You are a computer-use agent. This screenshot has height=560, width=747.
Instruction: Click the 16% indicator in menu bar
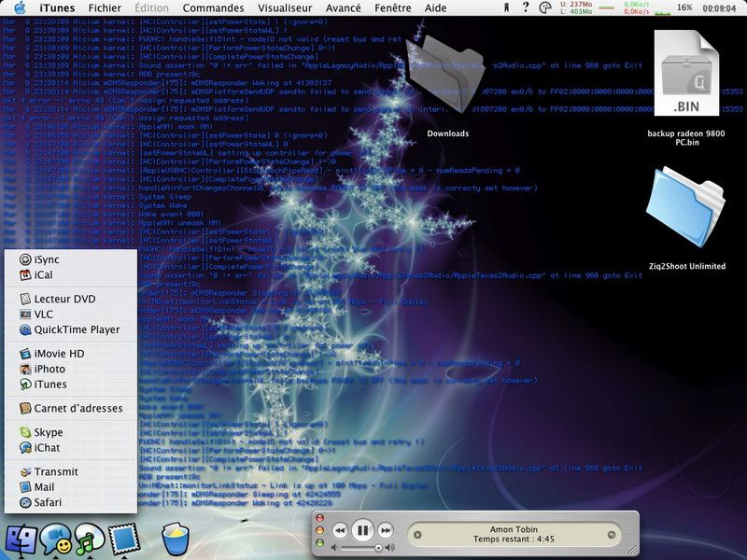point(684,7)
